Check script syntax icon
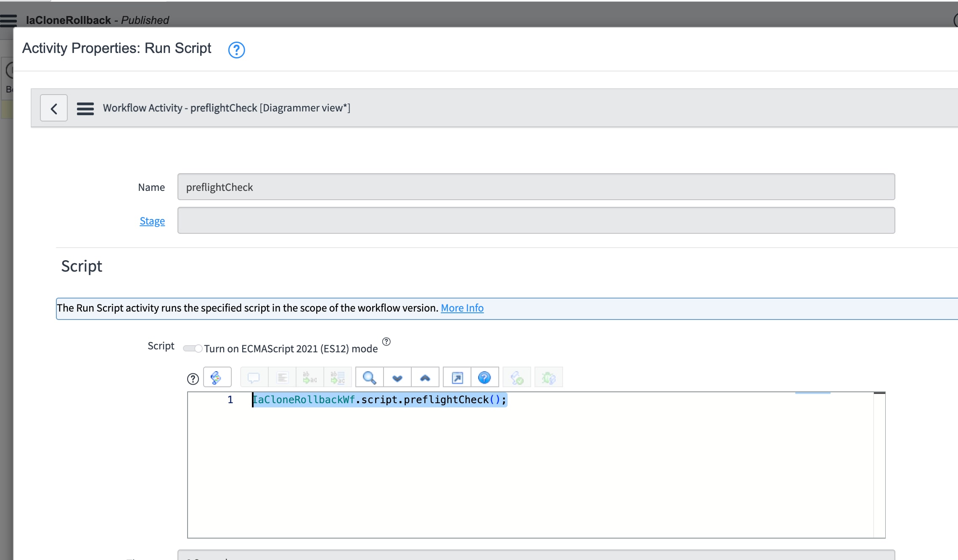The height and width of the screenshot is (560, 958). 517,378
